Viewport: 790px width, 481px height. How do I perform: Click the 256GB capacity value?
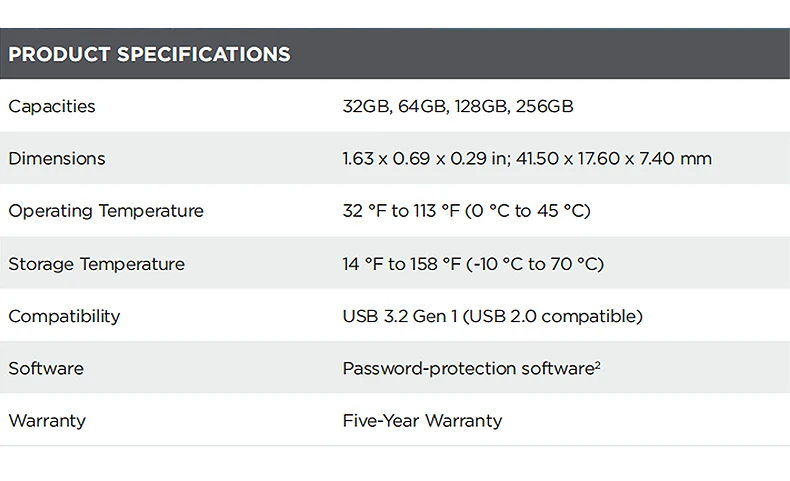coord(544,106)
